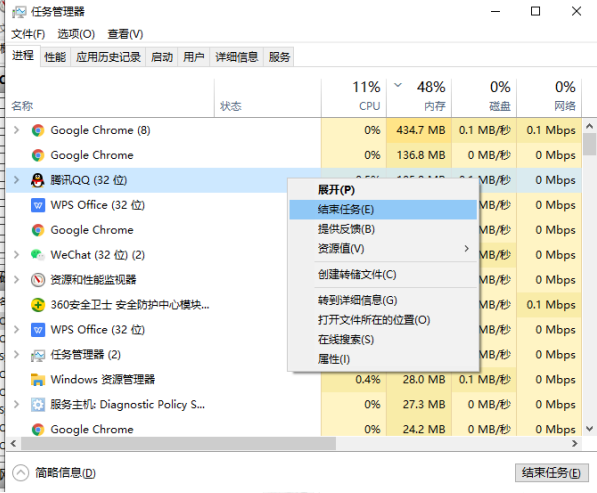Image resolution: width=597 pixels, height=493 pixels.
Task: Expand the WeChat (32 位) (2) group
Action: (x=16, y=254)
